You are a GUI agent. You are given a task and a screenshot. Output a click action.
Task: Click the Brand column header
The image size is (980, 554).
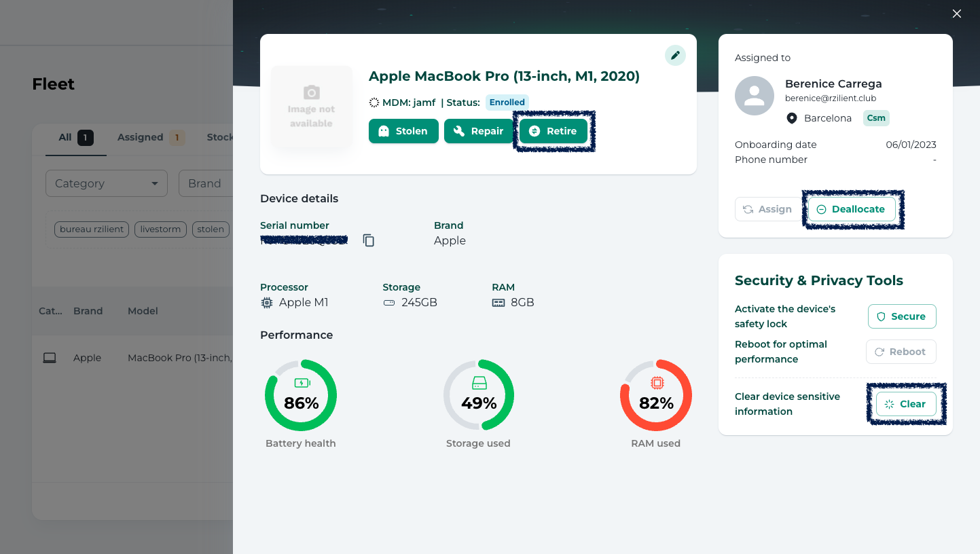(x=88, y=311)
